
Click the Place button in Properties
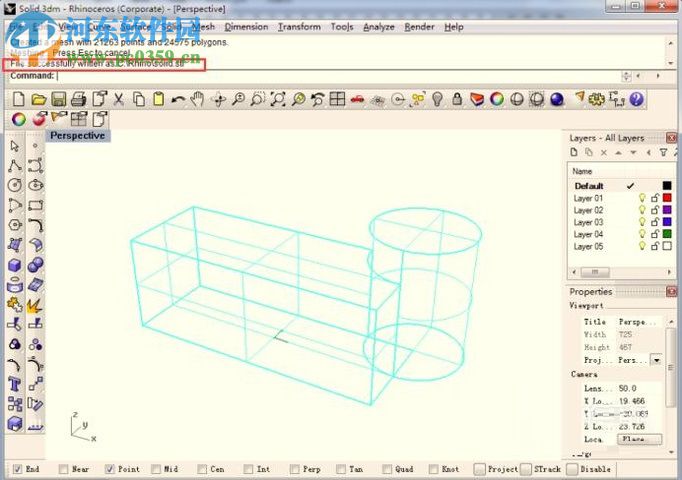click(x=639, y=439)
